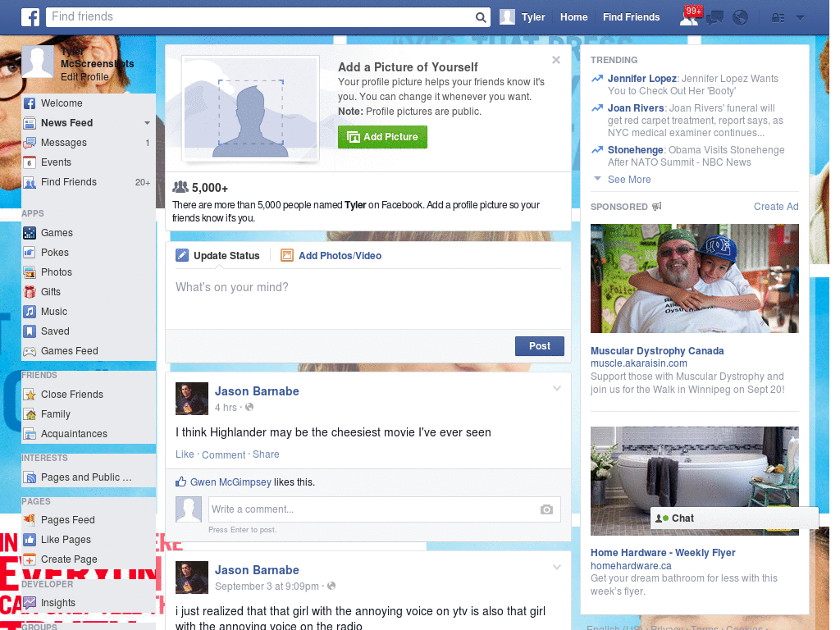The width and height of the screenshot is (840, 630).
Task: Like the Highlander post
Action: click(x=185, y=454)
